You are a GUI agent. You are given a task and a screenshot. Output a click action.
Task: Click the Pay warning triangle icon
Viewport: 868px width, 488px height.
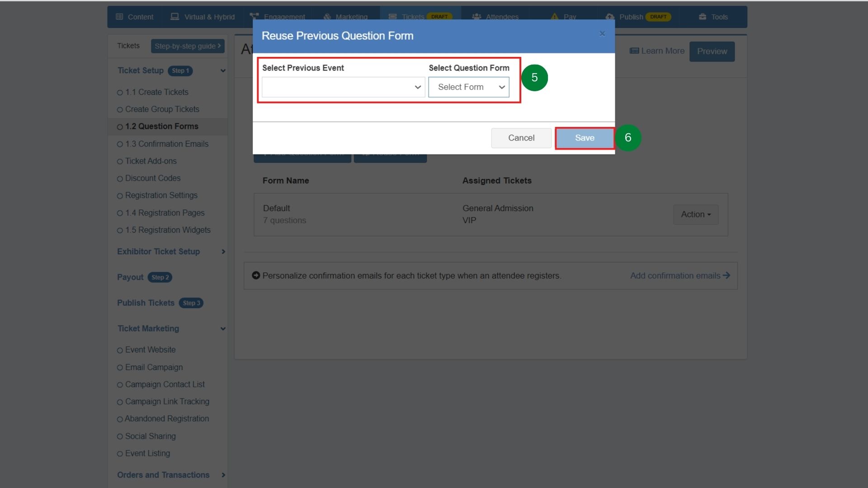(x=554, y=17)
